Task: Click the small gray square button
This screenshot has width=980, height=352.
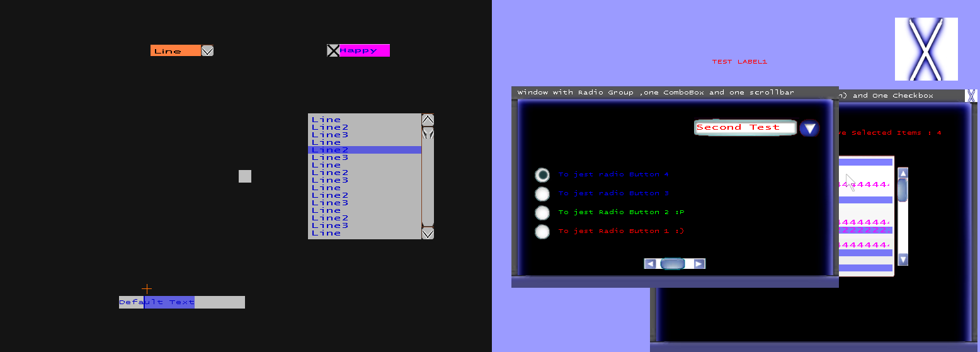Action: click(x=245, y=176)
